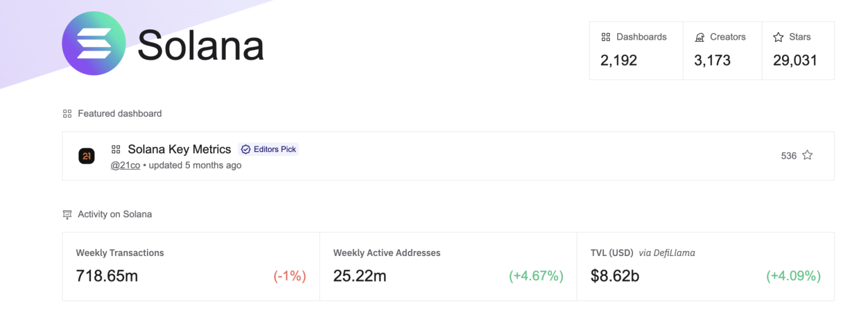Click the TVL (USD) card

coord(705,266)
